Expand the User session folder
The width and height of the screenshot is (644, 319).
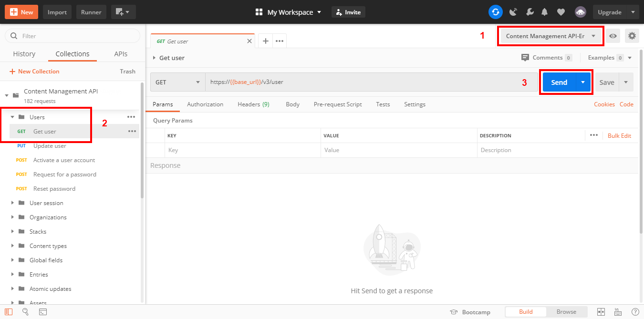coord(12,203)
